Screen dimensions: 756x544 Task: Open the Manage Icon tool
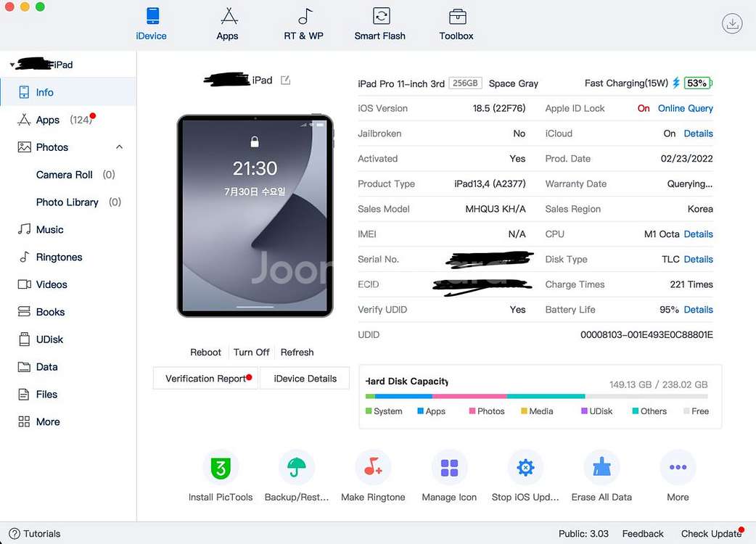(449, 476)
